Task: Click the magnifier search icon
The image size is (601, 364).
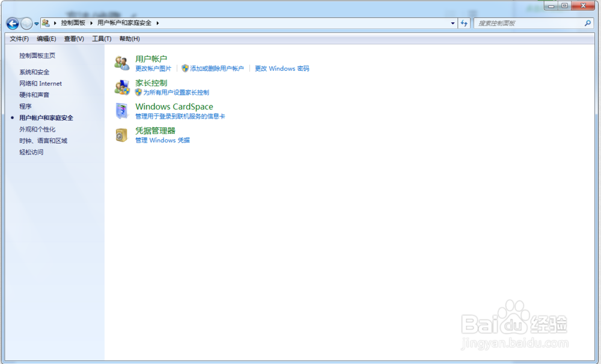Action: pyautogui.click(x=588, y=23)
